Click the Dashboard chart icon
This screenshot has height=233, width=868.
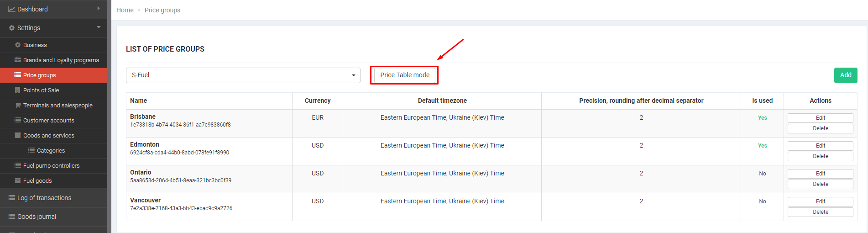click(x=12, y=9)
